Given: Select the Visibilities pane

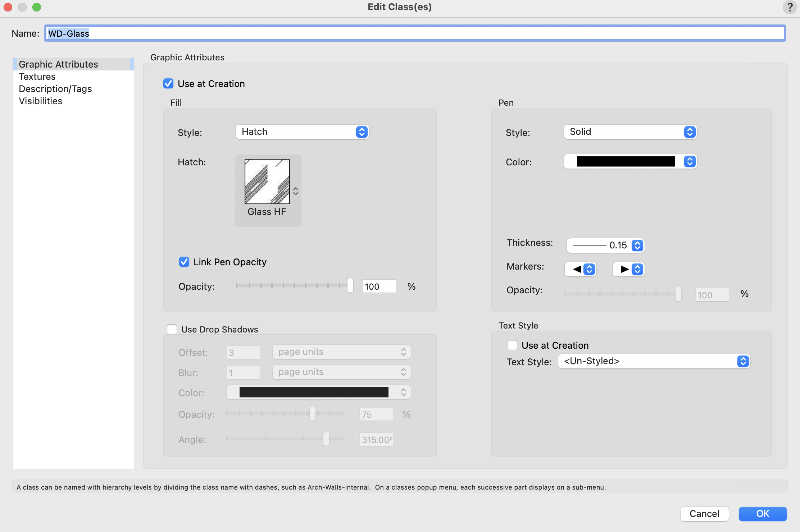Looking at the screenshot, I should (40, 101).
